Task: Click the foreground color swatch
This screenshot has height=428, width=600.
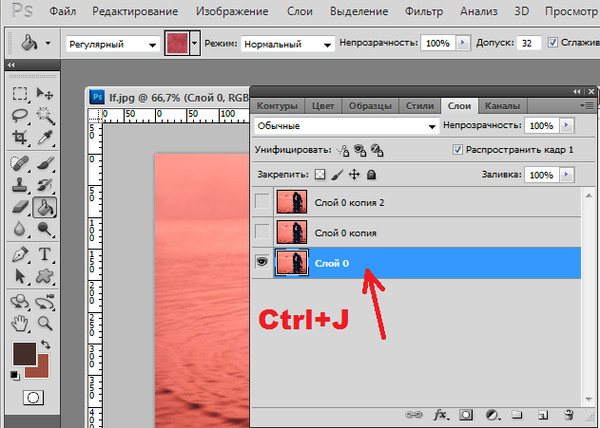Action: [24, 353]
